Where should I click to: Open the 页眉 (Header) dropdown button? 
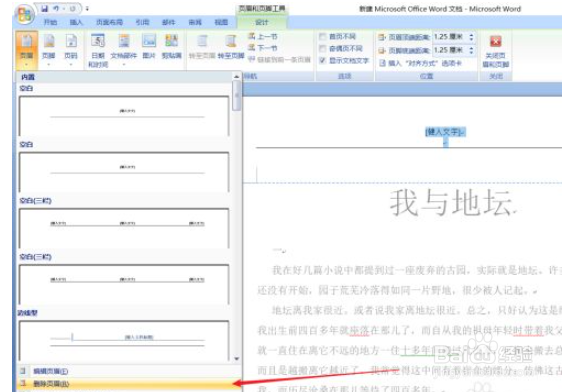coord(27,50)
